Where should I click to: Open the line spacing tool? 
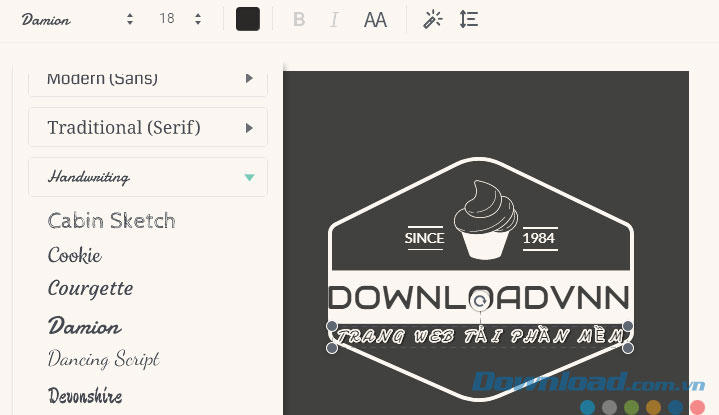pos(468,20)
